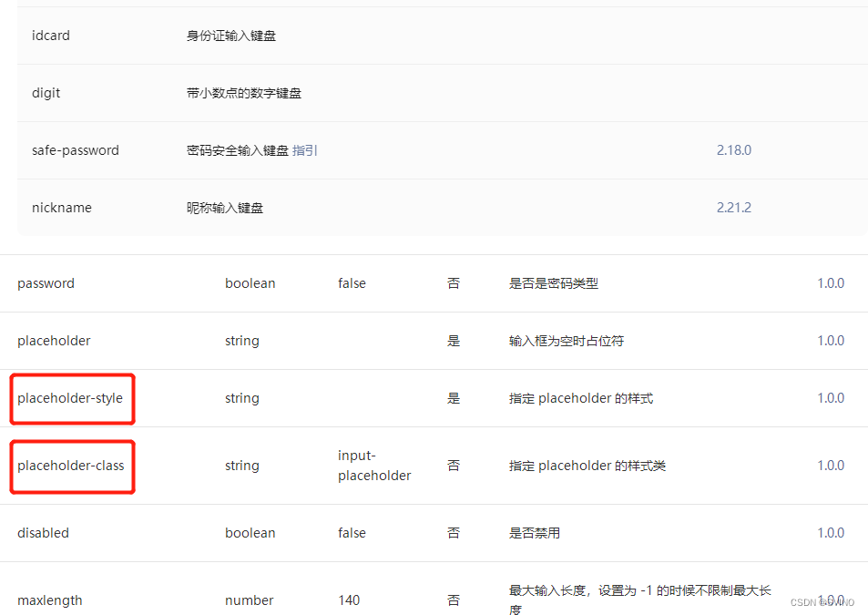Click version link 1.0.0 in password row

coord(830,282)
